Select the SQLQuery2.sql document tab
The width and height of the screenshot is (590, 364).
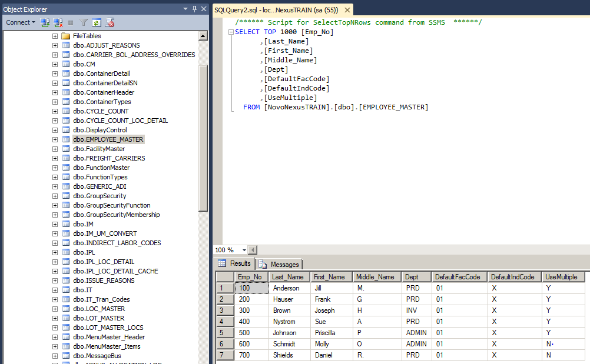276,10
